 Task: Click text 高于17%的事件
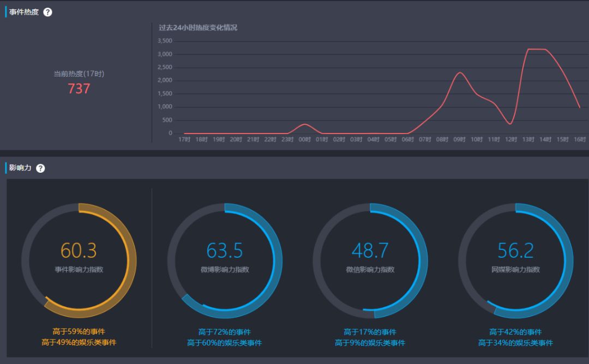[370, 332]
